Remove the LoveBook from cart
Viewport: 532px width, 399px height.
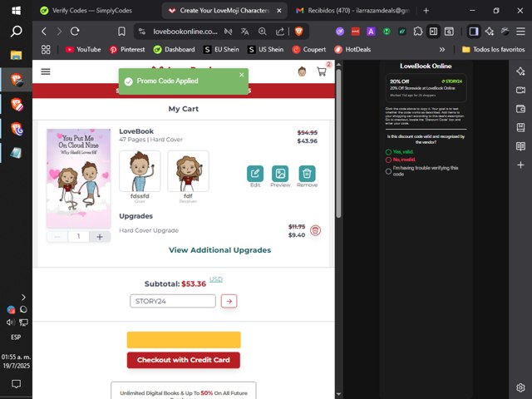[x=307, y=174]
